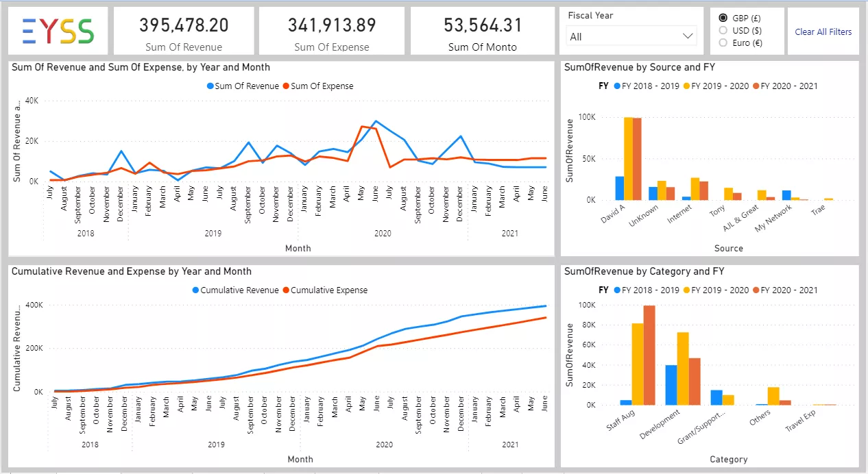Click the Sum Of Revenue legend marker
Image resolution: width=868 pixels, height=474 pixels.
click(210, 86)
